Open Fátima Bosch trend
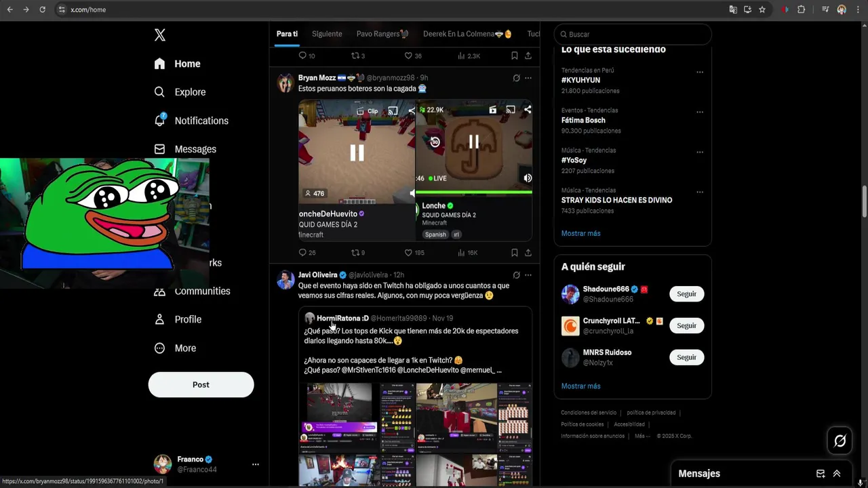Viewport: 868px width, 488px height. [x=583, y=120]
